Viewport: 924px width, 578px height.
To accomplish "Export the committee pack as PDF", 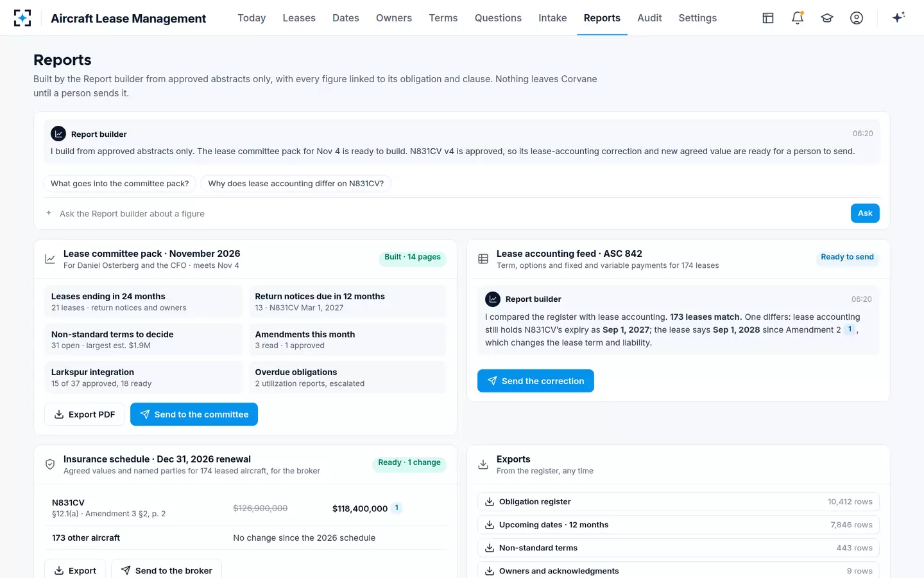I will tap(85, 414).
